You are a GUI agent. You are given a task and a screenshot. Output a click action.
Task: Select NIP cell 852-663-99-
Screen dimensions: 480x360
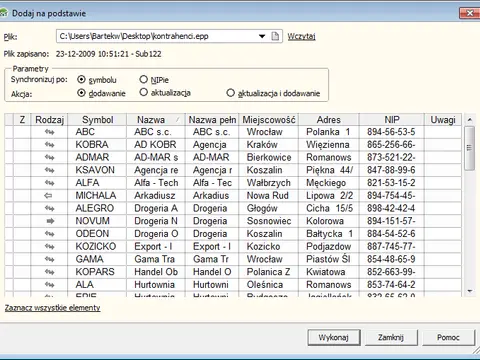[392, 272]
